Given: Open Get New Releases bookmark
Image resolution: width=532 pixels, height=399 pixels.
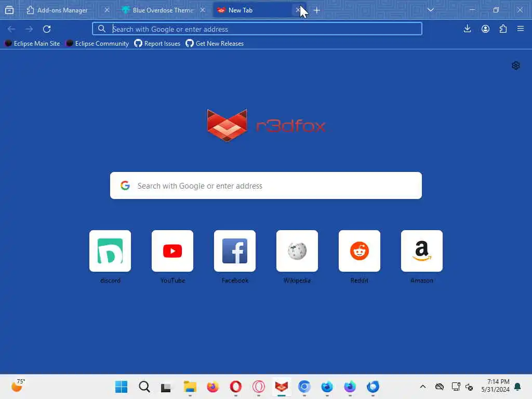Looking at the screenshot, I should pyautogui.click(x=215, y=44).
